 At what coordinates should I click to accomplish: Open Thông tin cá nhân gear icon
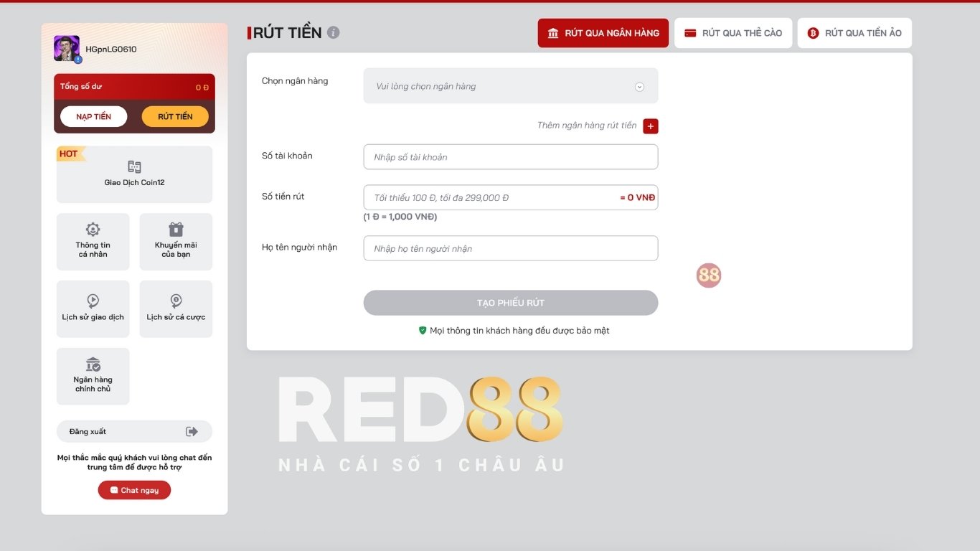pyautogui.click(x=93, y=230)
